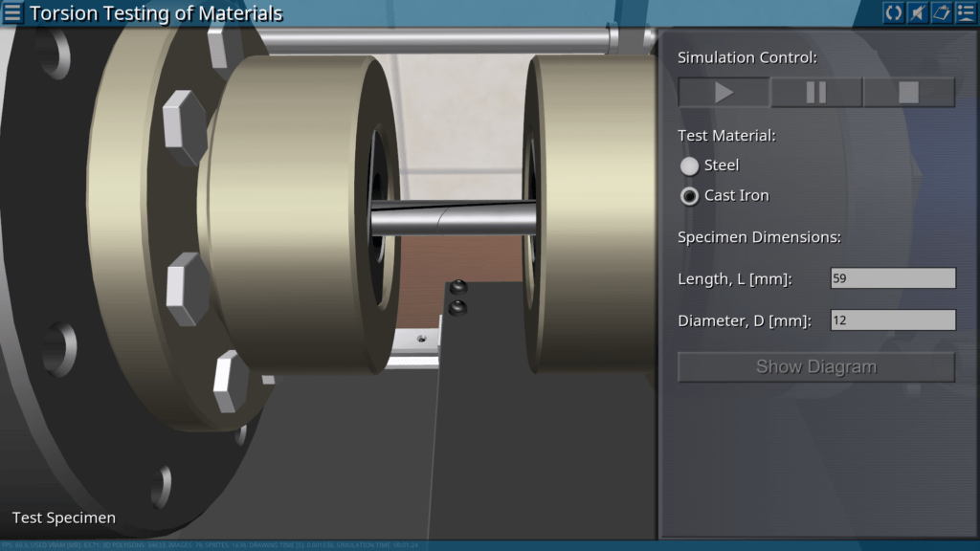Stop the simulation with the square button
The width and height of the screenshot is (980, 551).
tap(908, 93)
